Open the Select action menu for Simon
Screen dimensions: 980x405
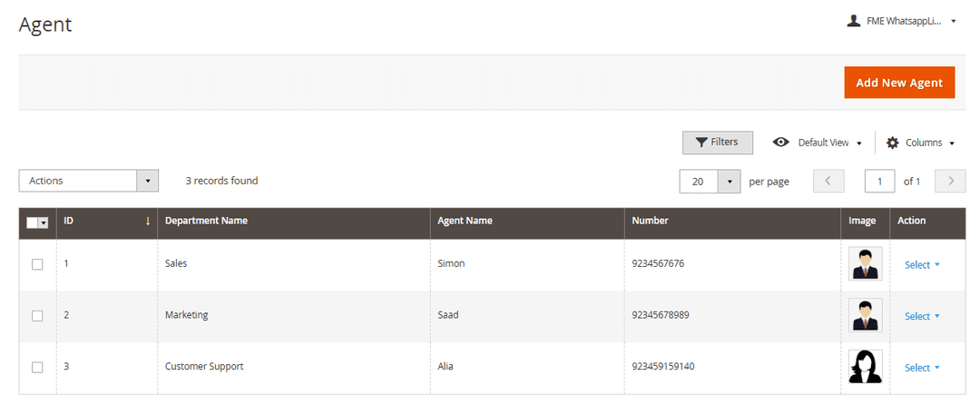click(x=922, y=265)
